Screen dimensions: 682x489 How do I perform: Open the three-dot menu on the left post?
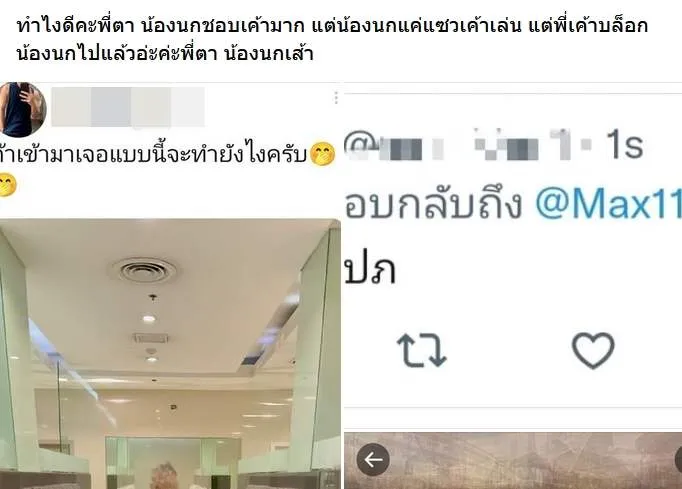336,98
